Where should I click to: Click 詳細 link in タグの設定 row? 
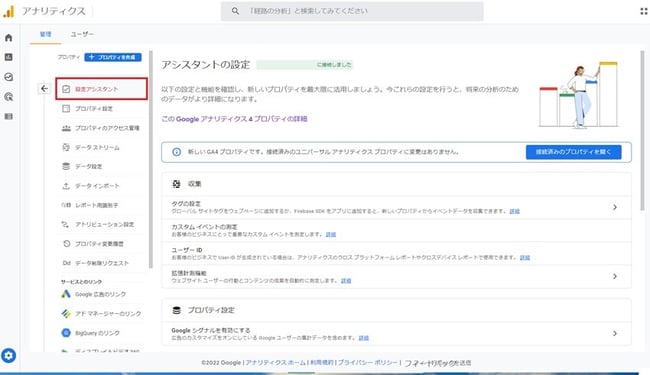pyautogui.click(x=514, y=211)
